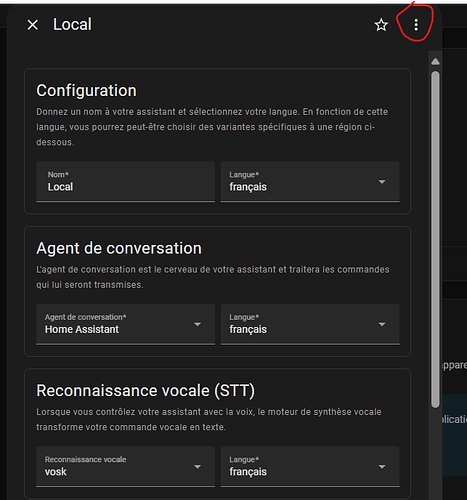Click the Local dialog title

(x=72, y=25)
